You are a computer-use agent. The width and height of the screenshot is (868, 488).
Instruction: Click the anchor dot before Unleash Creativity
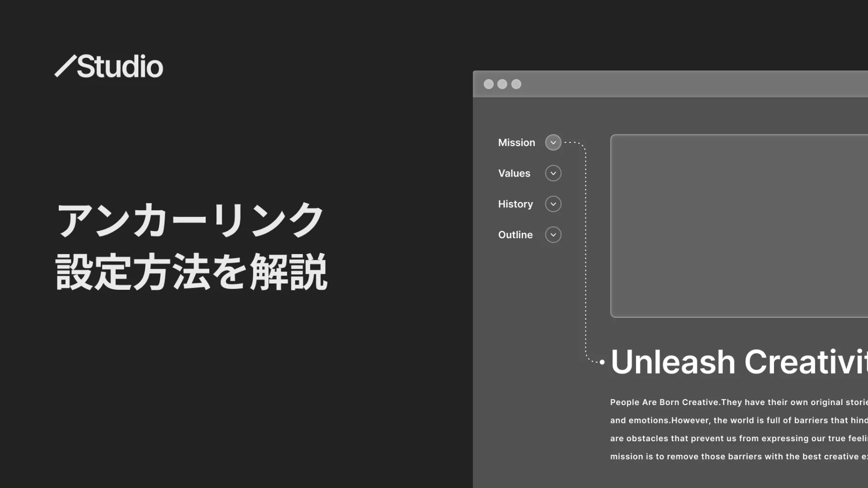point(602,362)
